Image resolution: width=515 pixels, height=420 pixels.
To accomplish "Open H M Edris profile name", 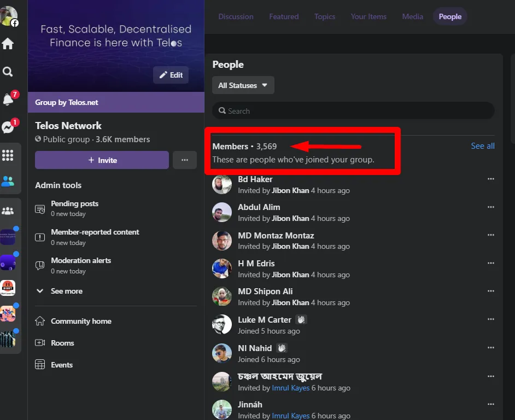I will tap(256, 264).
